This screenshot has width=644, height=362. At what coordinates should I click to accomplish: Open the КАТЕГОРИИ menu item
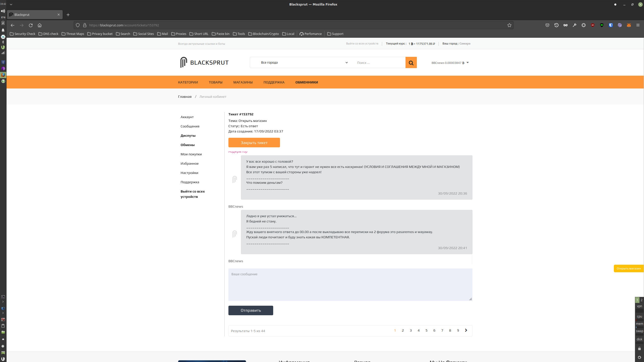click(188, 82)
